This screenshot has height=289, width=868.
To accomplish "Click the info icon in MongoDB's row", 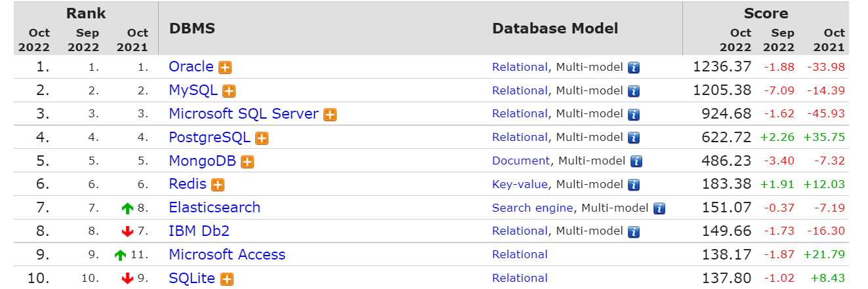I will coord(636,162).
